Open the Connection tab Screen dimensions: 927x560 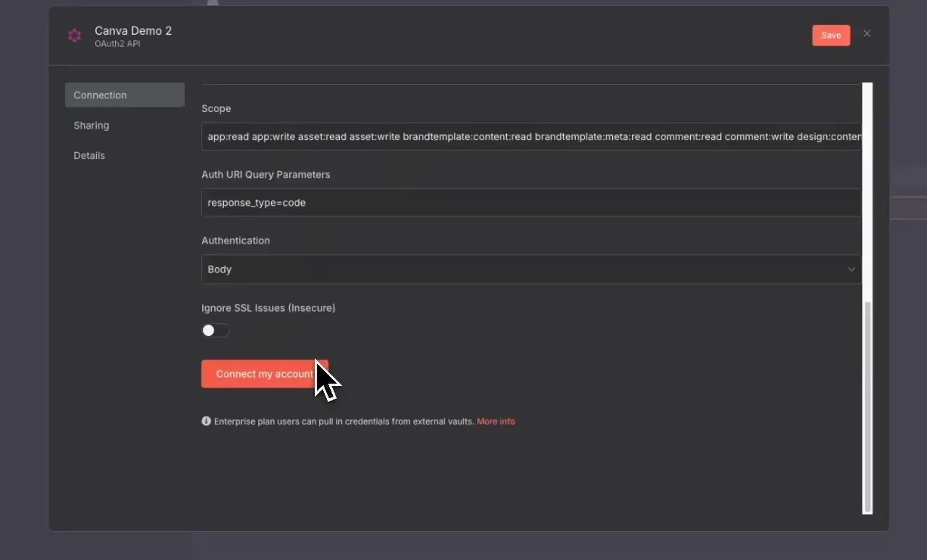(x=125, y=95)
